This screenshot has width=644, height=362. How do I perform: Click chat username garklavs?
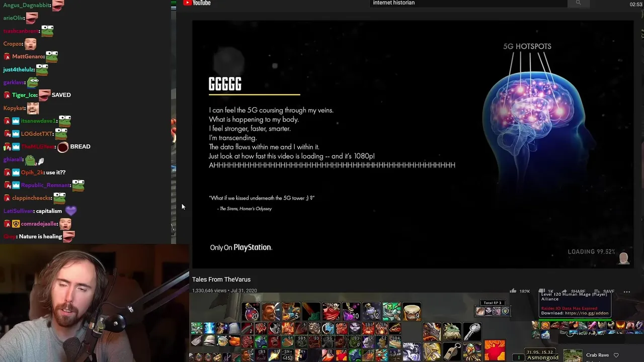click(x=14, y=82)
